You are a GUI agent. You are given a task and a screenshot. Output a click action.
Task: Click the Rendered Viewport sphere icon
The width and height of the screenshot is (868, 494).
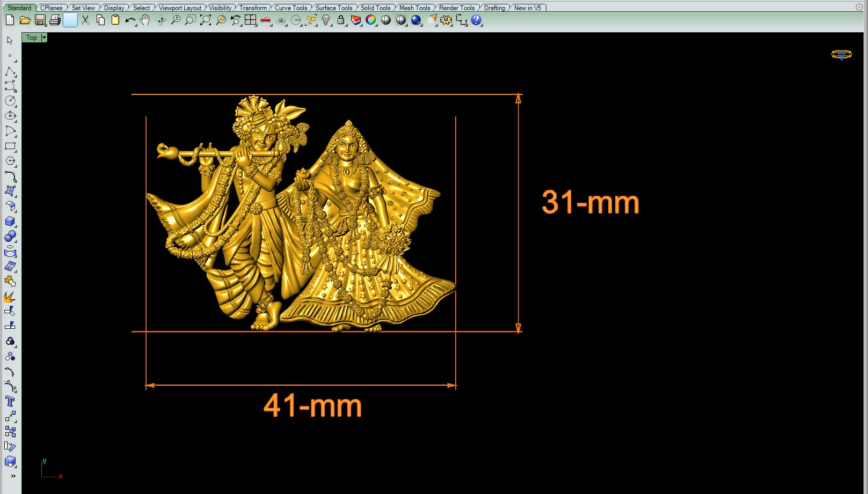pos(401,20)
